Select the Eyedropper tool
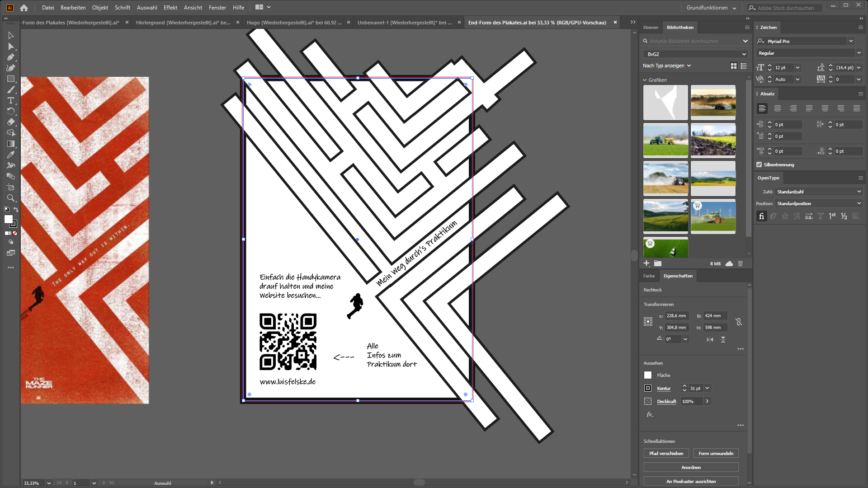 pos(11,155)
